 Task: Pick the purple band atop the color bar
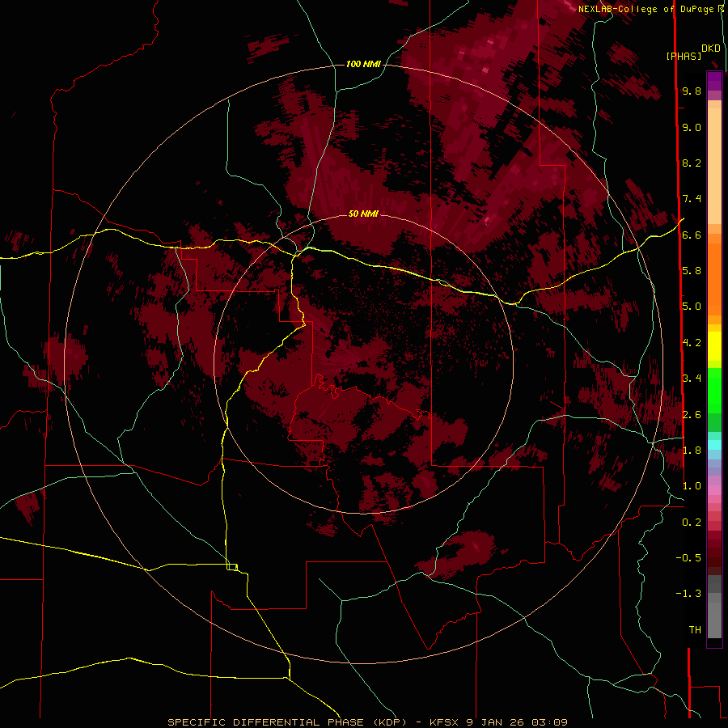click(714, 81)
